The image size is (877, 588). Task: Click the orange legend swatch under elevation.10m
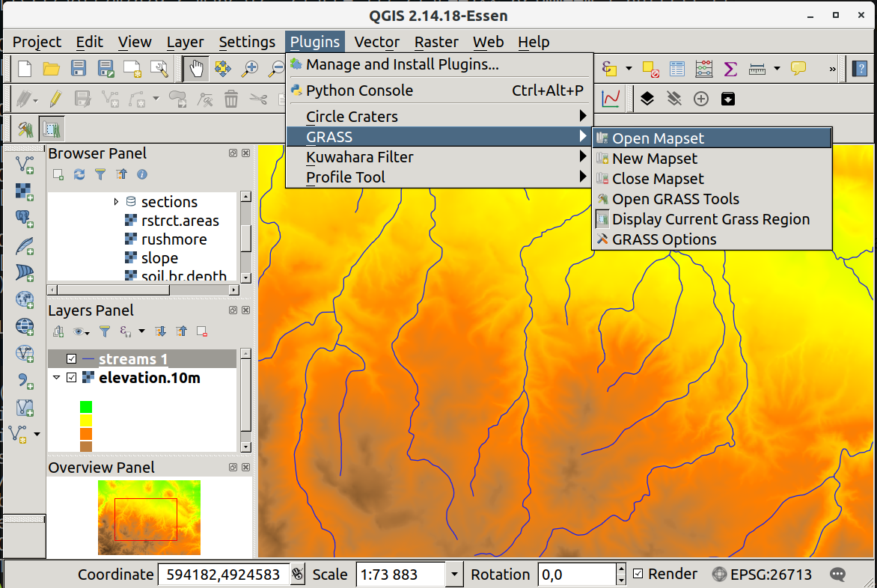[85, 434]
